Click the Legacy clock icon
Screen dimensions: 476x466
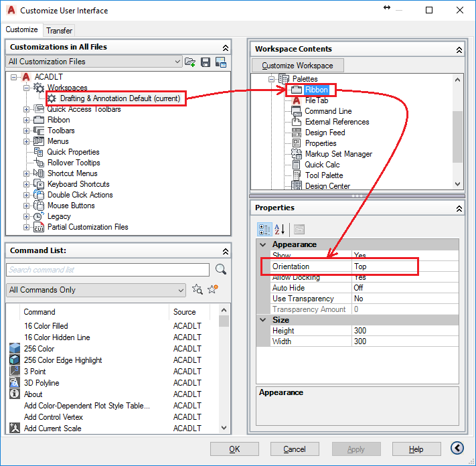(38, 216)
